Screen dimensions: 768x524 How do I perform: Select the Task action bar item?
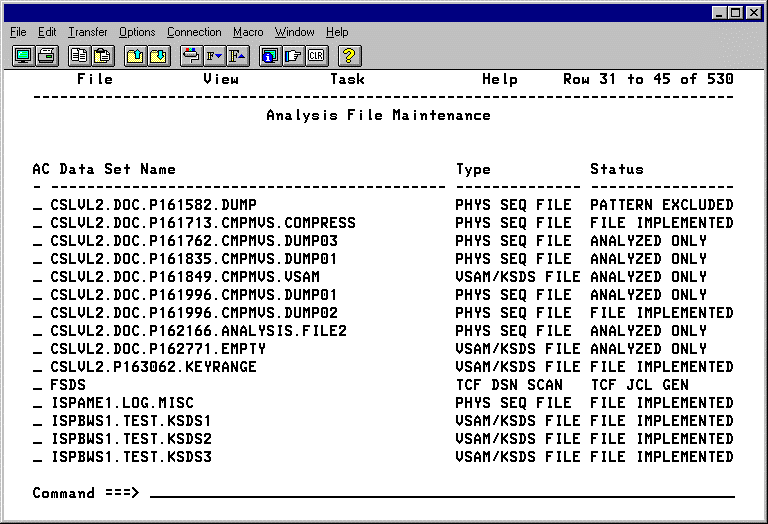(x=347, y=79)
